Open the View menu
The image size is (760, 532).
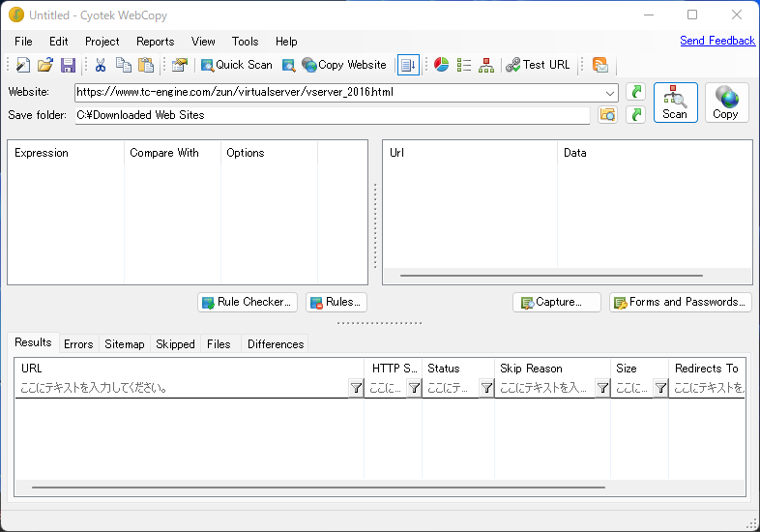point(203,42)
